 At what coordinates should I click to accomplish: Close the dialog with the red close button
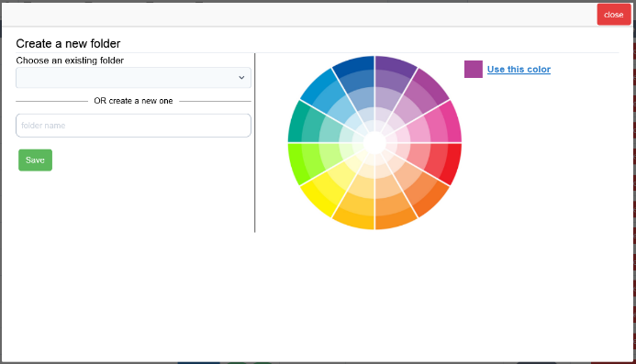pos(613,15)
